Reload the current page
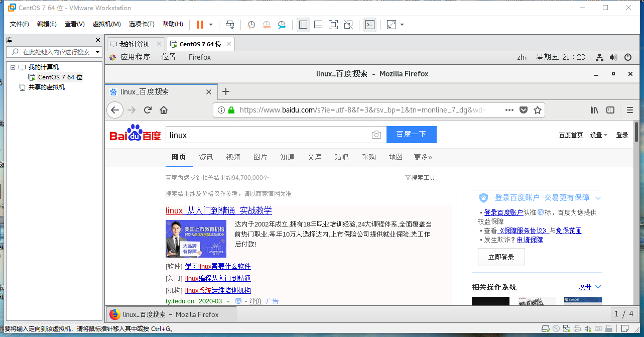This screenshot has height=337, width=644. click(x=148, y=110)
